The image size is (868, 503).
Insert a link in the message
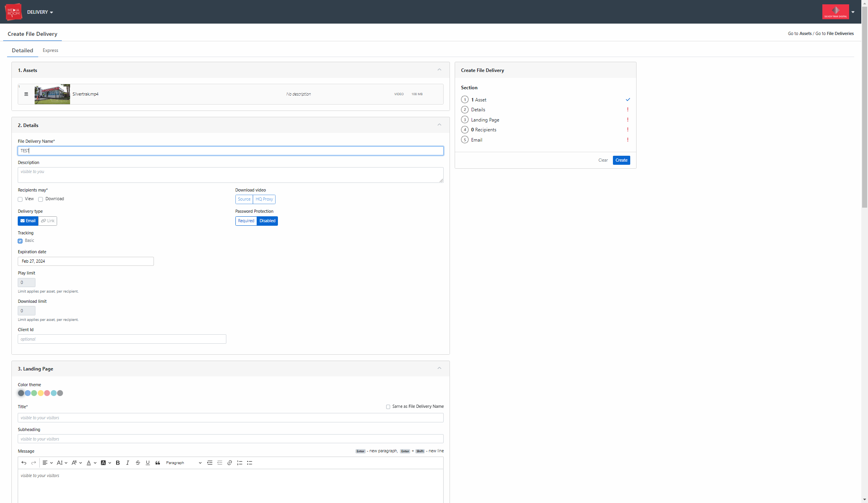pos(229,463)
